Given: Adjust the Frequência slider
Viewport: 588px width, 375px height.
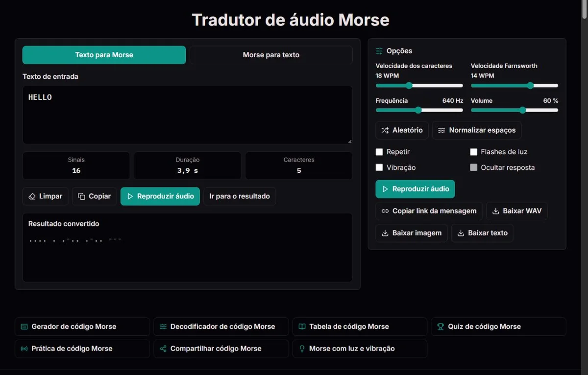Looking at the screenshot, I should click(x=419, y=110).
